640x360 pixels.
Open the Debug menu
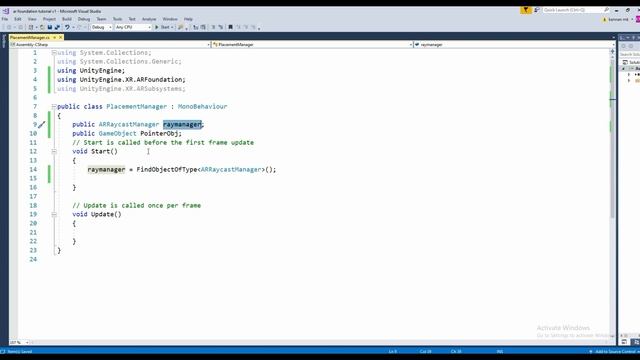pyautogui.click(x=84, y=19)
